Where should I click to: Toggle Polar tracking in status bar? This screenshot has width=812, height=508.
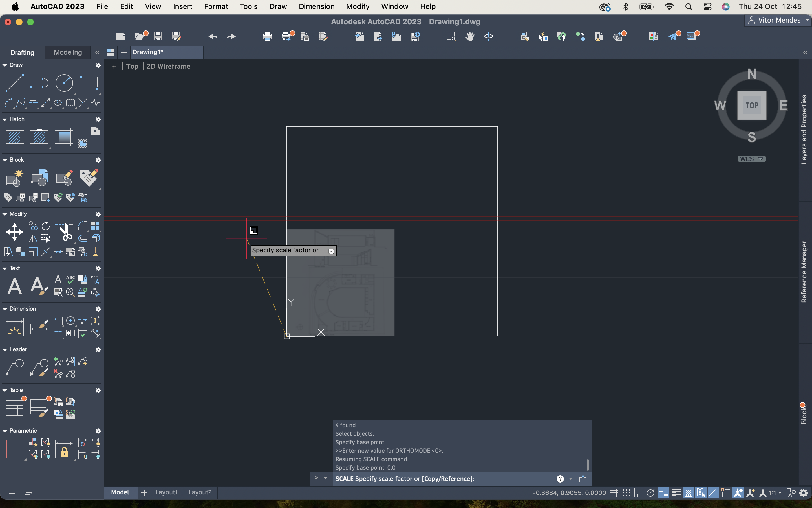[x=651, y=493]
